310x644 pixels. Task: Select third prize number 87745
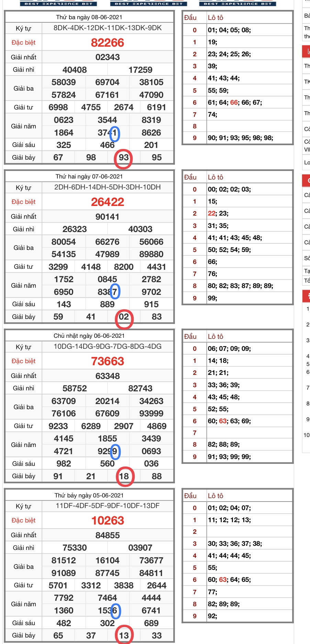tap(107, 573)
